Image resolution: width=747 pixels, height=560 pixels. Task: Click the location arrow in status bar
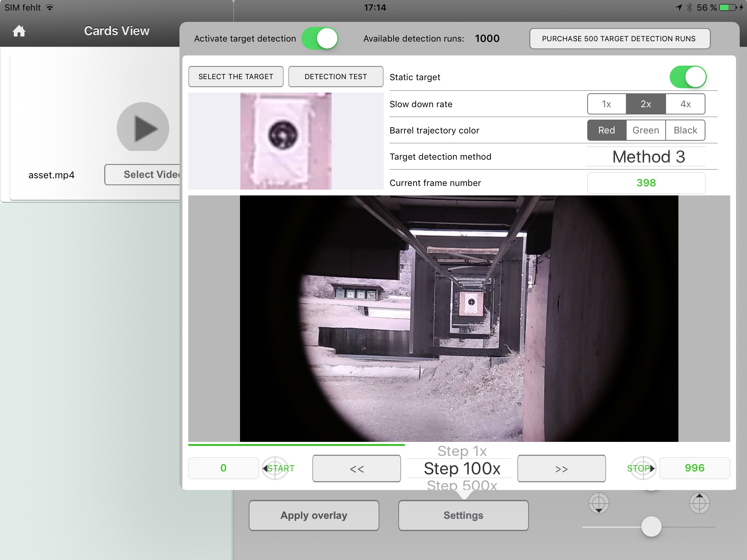679,7
